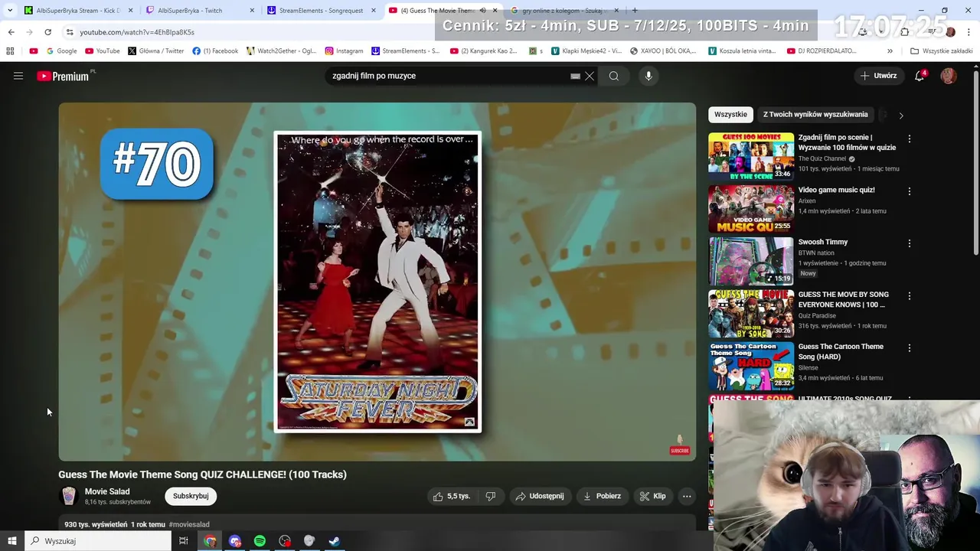The height and width of the screenshot is (551, 980).
Task: Click the Utwórz create button
Action: 878,76
